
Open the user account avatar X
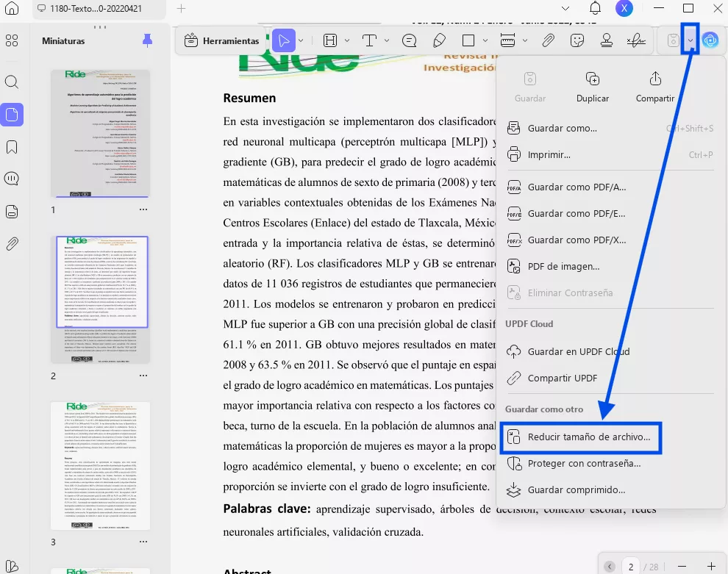pyautogui.click(x=624, y=8)
